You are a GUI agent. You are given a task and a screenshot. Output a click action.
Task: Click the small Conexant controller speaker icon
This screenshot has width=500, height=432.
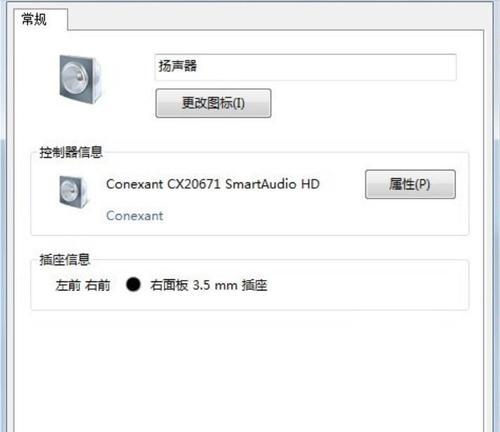click(x=73, y=192)
